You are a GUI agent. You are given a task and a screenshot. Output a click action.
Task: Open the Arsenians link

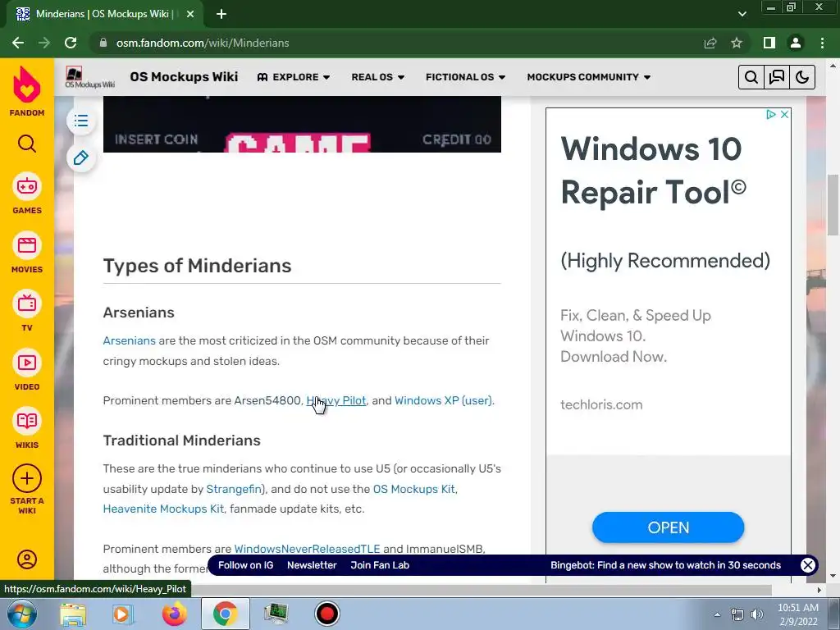pyautogui.click(x=129, y=340)
